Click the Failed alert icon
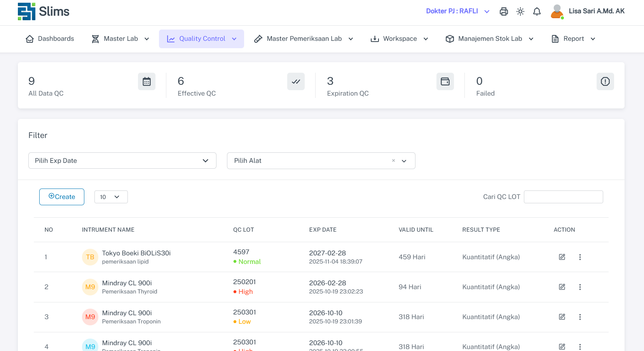644x351 pixels. point(605,82)
